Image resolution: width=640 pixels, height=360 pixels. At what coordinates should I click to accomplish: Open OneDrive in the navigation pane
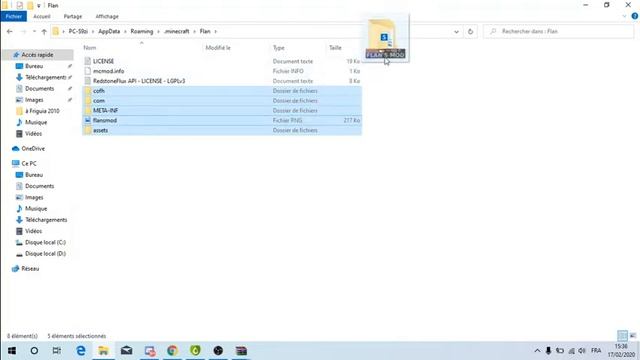point(33,149)
